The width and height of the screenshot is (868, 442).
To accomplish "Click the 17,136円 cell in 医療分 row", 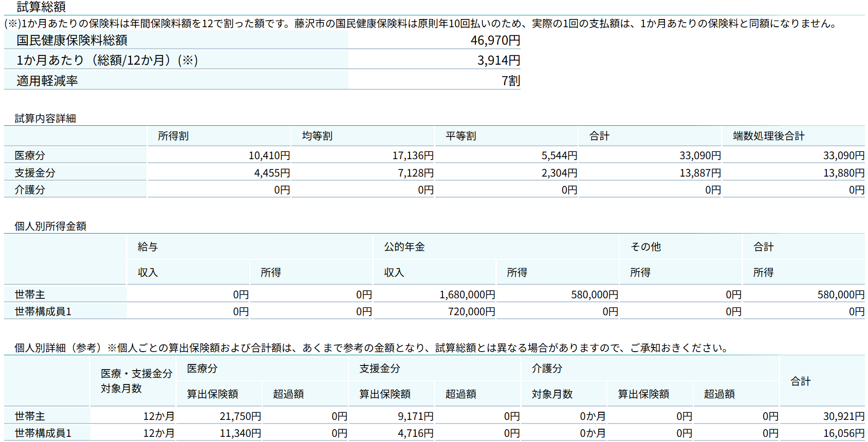I will coord(413,156).
